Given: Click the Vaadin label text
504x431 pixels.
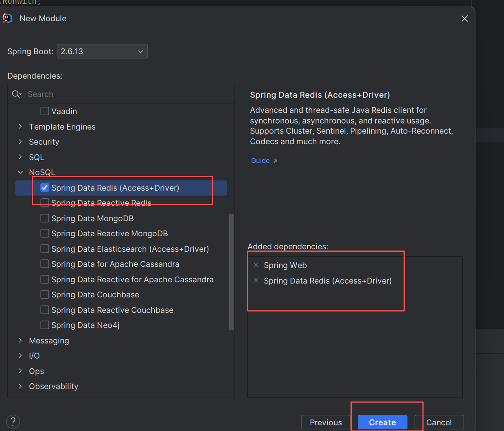Looking at the screenshot, I should point(64,111).
